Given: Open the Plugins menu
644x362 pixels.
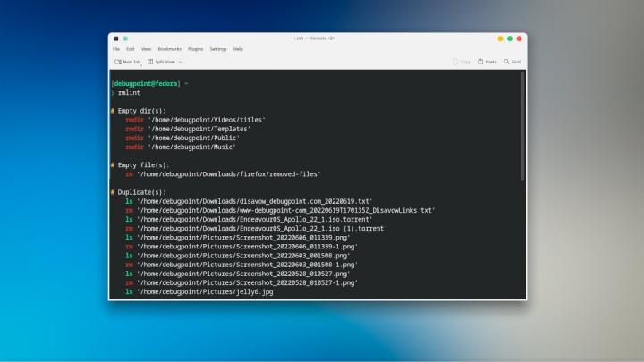Looking at the screenshot, I should click(x=195, y=49).
